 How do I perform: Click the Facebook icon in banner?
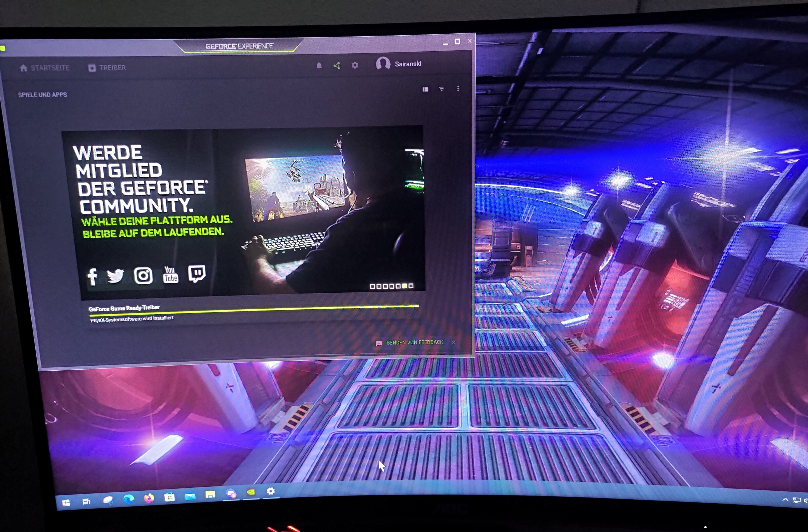[x=92, y=276]
